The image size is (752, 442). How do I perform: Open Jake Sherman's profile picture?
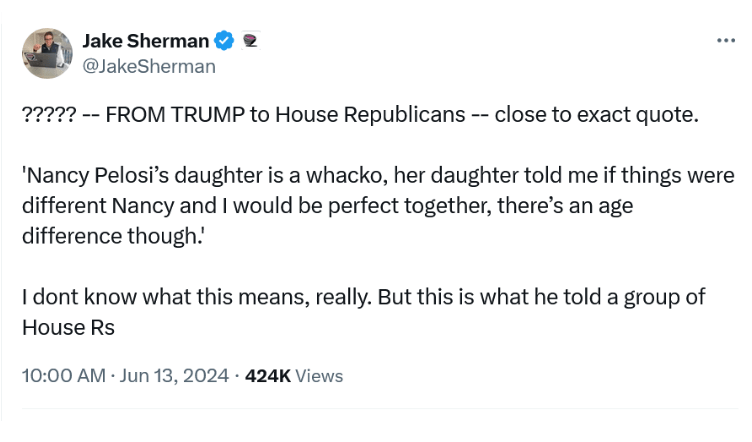coord(47,53)
